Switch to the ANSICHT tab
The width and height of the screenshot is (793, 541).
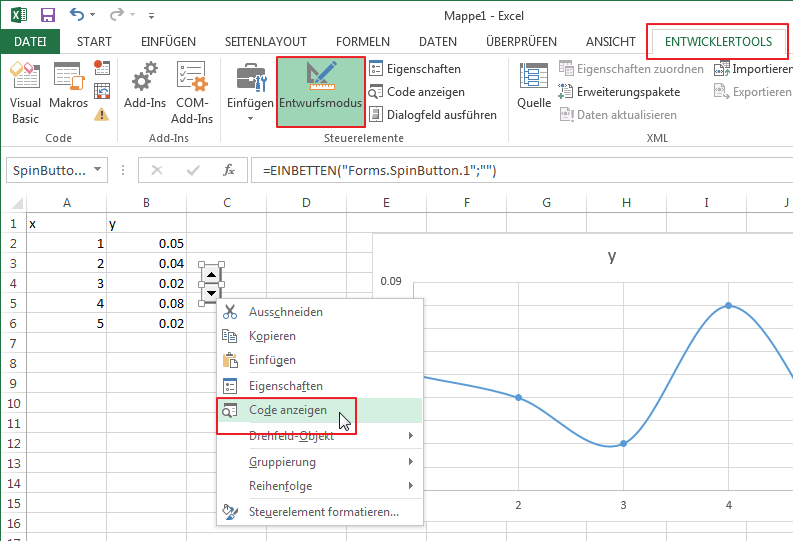[x=610, y=41]
